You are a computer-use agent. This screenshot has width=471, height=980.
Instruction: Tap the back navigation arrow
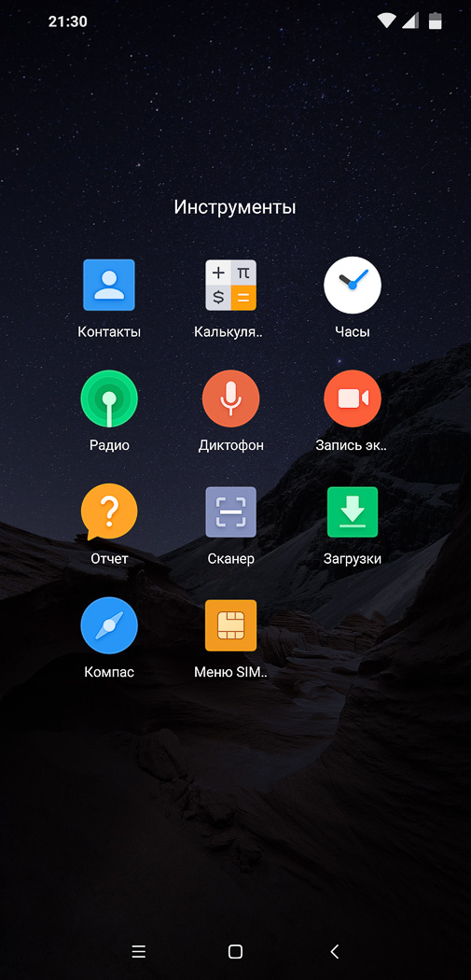click(334, 951)
